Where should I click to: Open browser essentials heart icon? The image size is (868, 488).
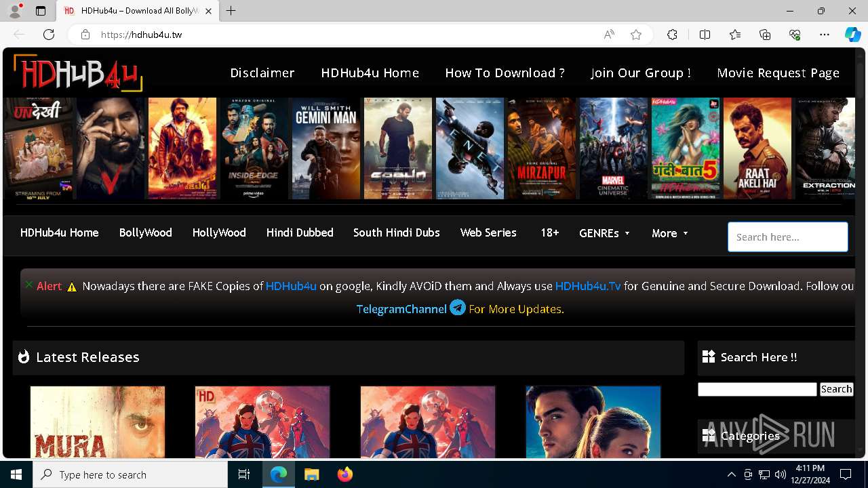[795, 35]
